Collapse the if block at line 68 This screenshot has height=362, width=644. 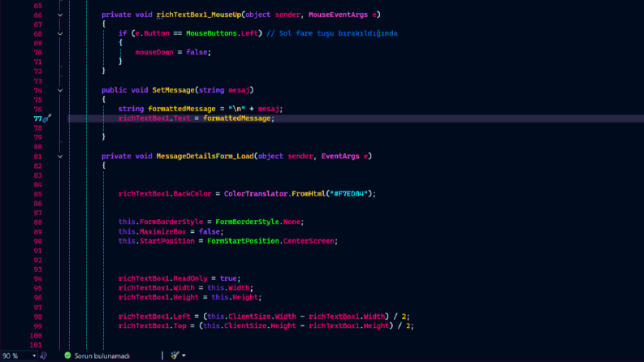click(x=60, y=33)
